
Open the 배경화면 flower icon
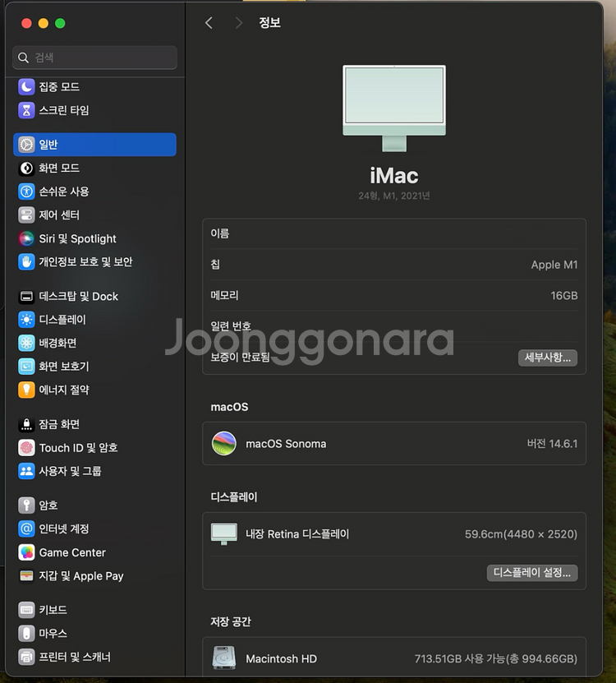pyautogui.click(x=26, y=344)
